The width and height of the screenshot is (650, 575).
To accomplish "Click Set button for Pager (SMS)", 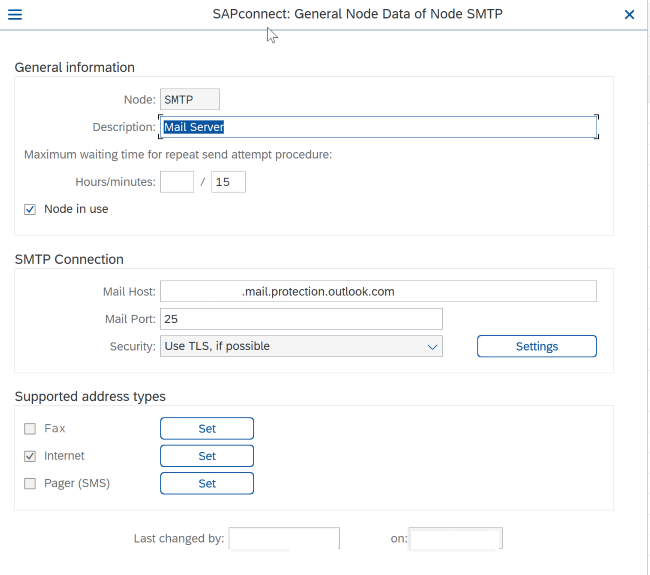I will pos(207,483).
